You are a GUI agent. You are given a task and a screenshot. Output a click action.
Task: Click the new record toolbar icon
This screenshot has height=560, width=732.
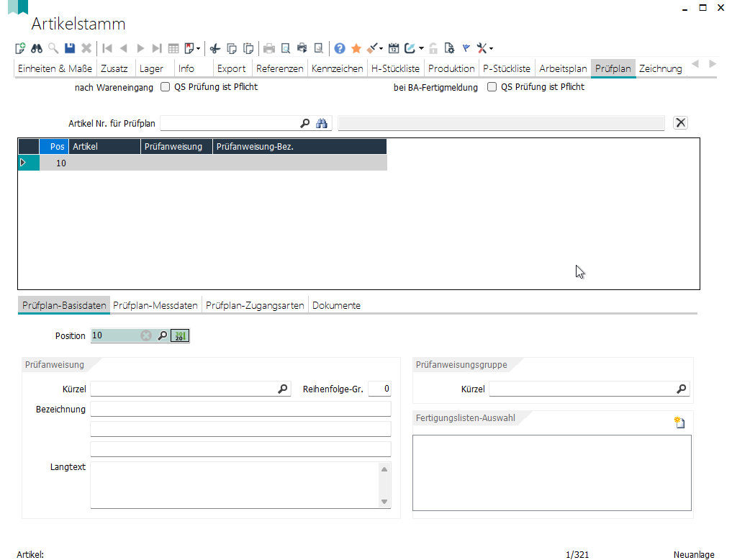pyautogui.click(x=20, y=48)
